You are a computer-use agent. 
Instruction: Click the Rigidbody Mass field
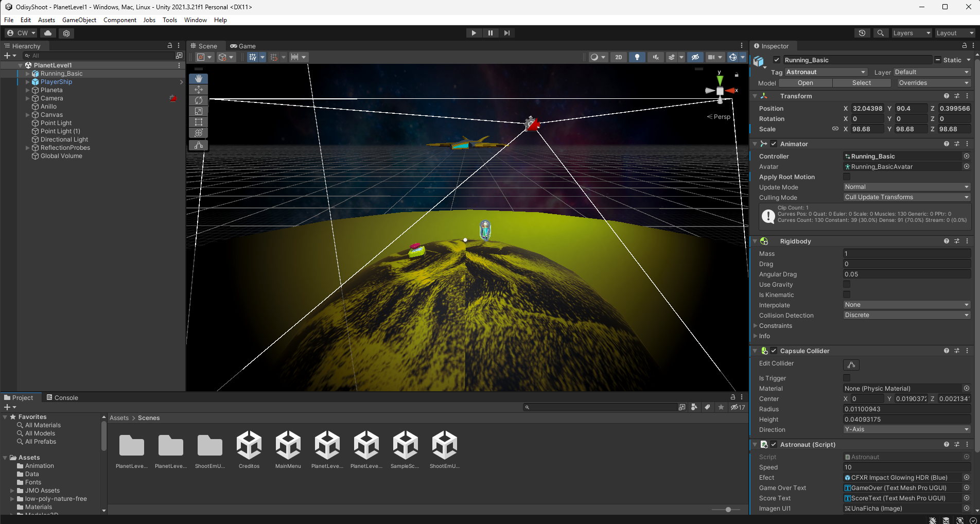click(907, 253)
